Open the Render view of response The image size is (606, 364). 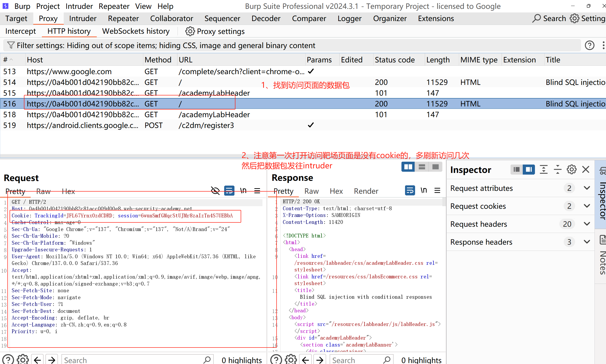366,191
